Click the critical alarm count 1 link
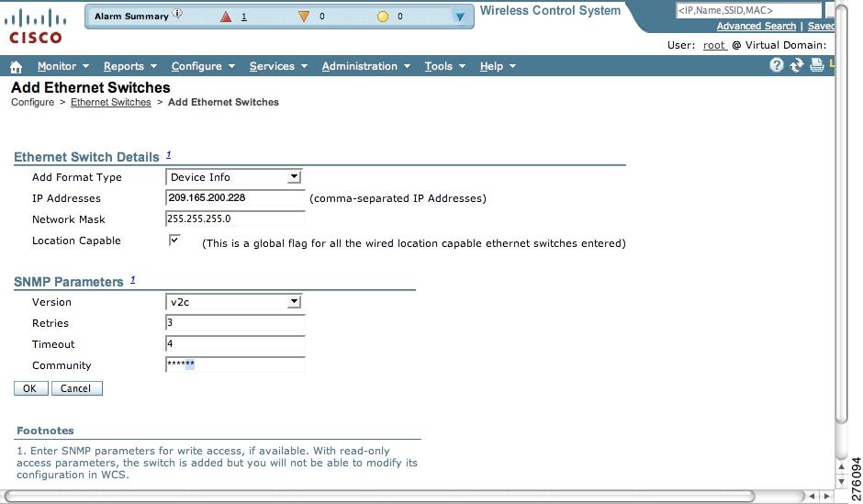 click(244, 17)
